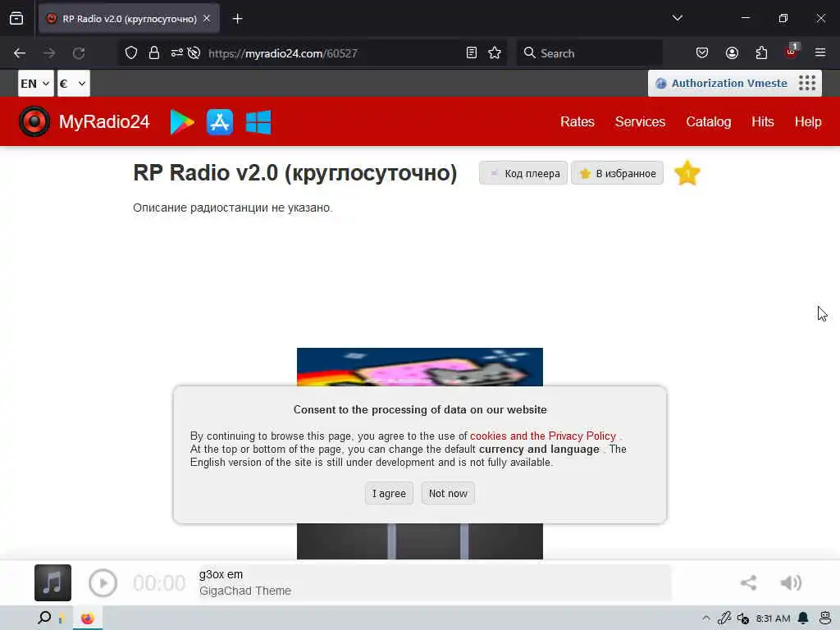Open the Services menu
The image size is (840, 630).
(640, 121)
